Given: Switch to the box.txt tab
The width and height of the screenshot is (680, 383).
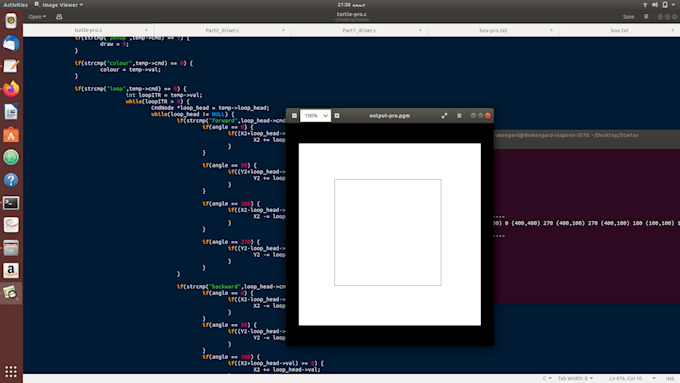Looking at the screenshot, I should click(619, 30).
